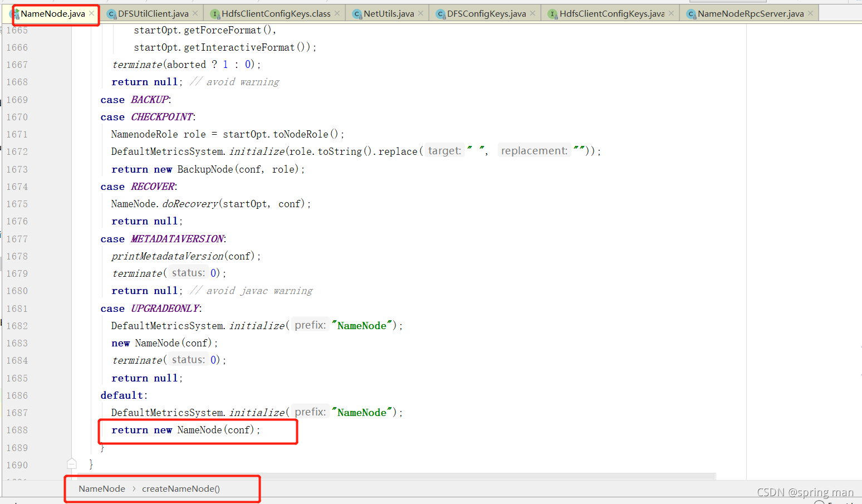Image resolution: width=862 pixels, height=504 pixels.
Task: Place cursor on 'return new NameNode(conf);'
Action: (186, 430)
